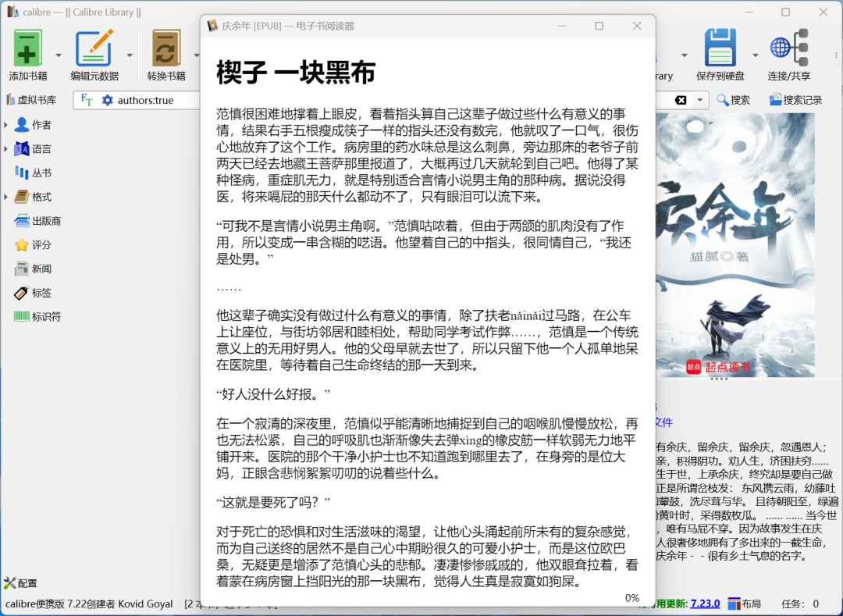This screenshot has height=616, width=843.
Task: Expand the 作者 (Authors) tree category
Action: [x=6, y=125]
